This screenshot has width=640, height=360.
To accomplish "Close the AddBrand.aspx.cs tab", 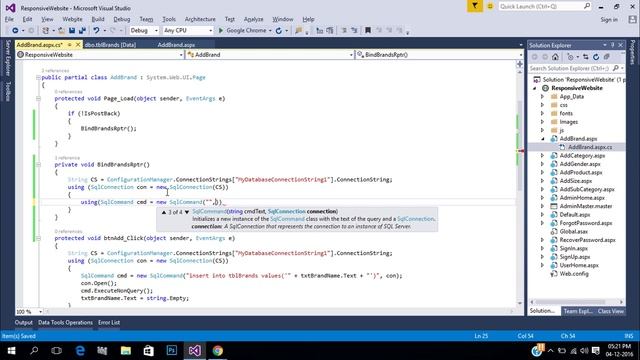I will pos(78,44).
